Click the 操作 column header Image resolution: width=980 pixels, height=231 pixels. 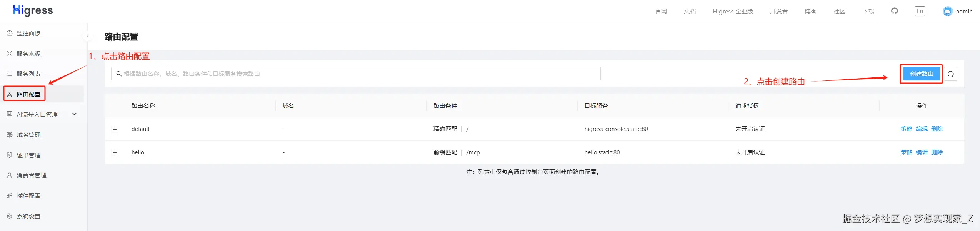[x=922, y=106]
